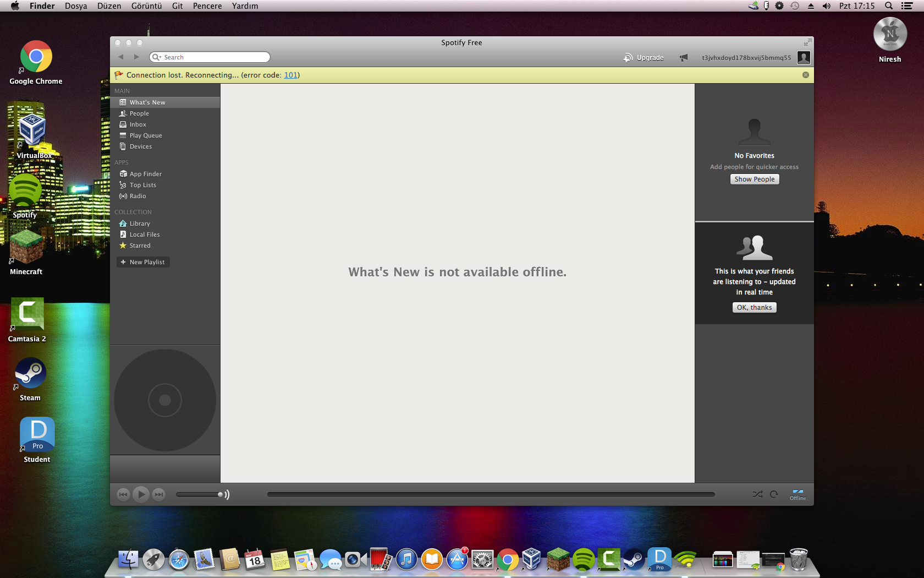Open Top Lists in the sidebar

coord(165,185)
